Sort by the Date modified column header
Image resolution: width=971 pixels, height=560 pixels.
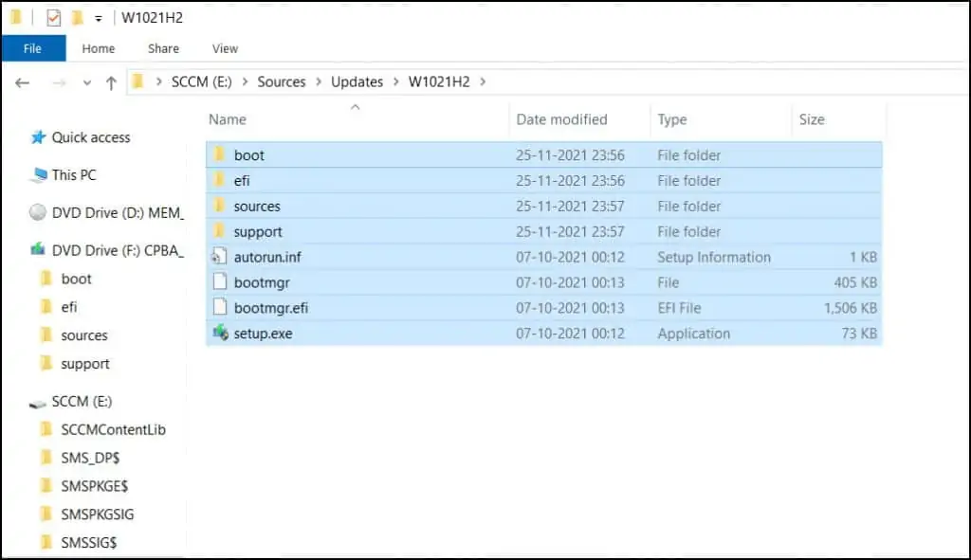coord(561,119)
